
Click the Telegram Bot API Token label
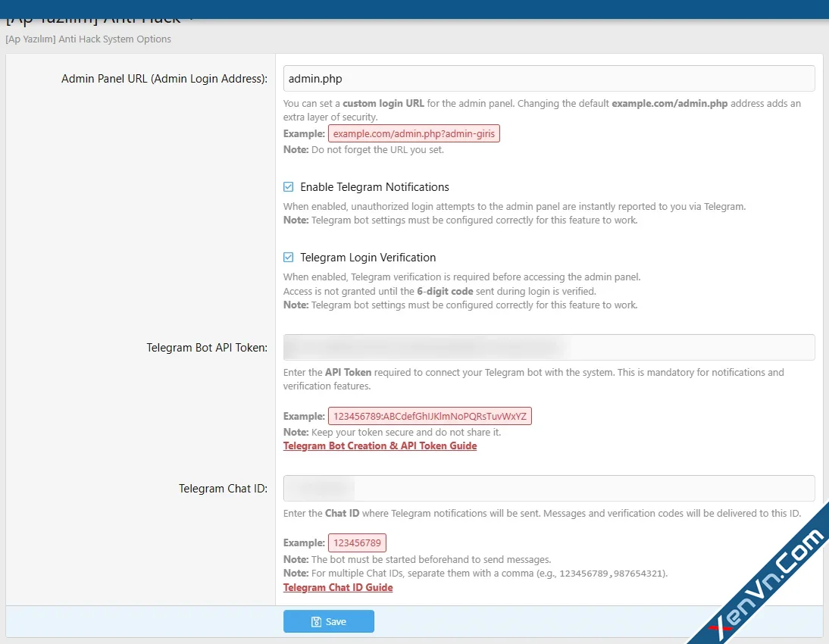207,347
